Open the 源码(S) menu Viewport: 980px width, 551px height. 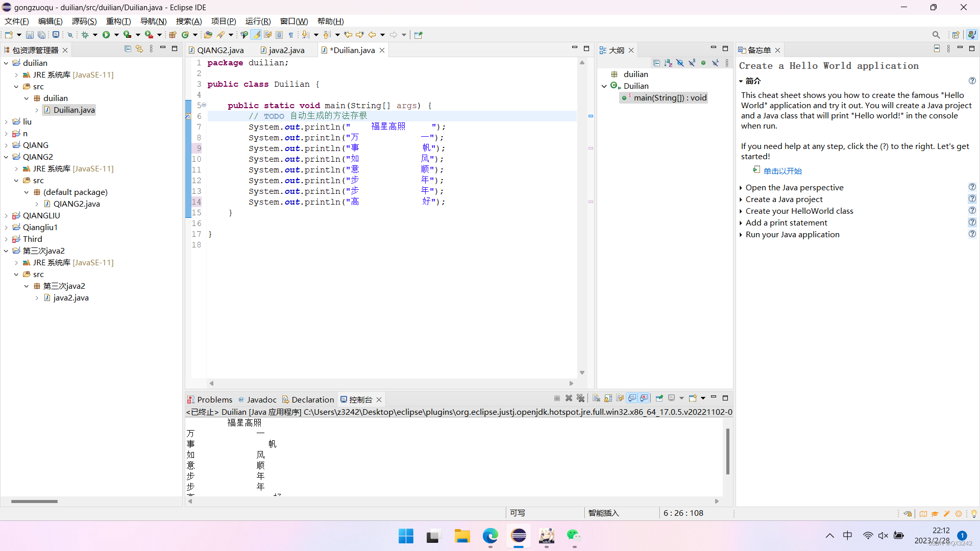click(x=84, y=21)
